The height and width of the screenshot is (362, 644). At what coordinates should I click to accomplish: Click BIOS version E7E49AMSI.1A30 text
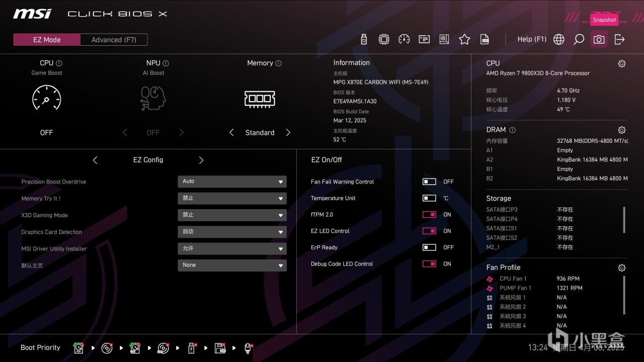tap(355, 101)
